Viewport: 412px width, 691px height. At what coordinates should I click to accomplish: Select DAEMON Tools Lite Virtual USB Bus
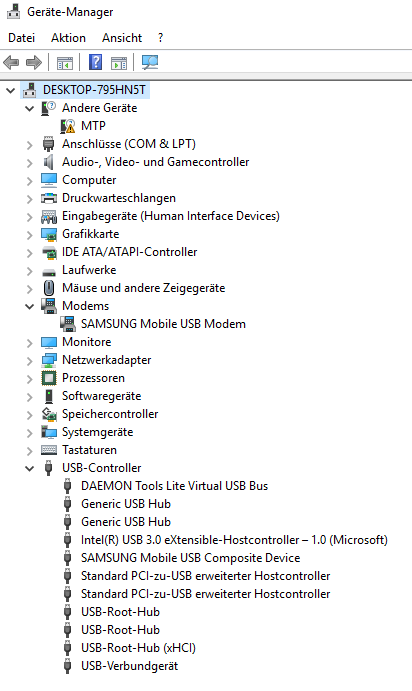(x=174, y=486)
